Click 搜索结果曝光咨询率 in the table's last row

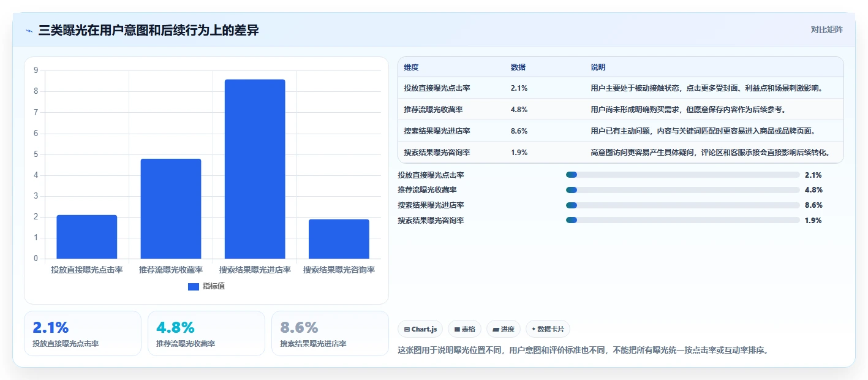[x=437, y=152]
